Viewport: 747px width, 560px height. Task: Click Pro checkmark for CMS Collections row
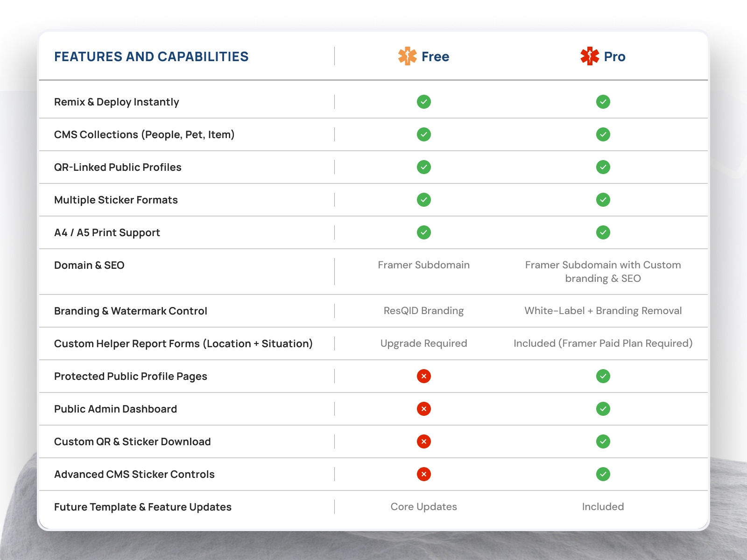[603, 134]
